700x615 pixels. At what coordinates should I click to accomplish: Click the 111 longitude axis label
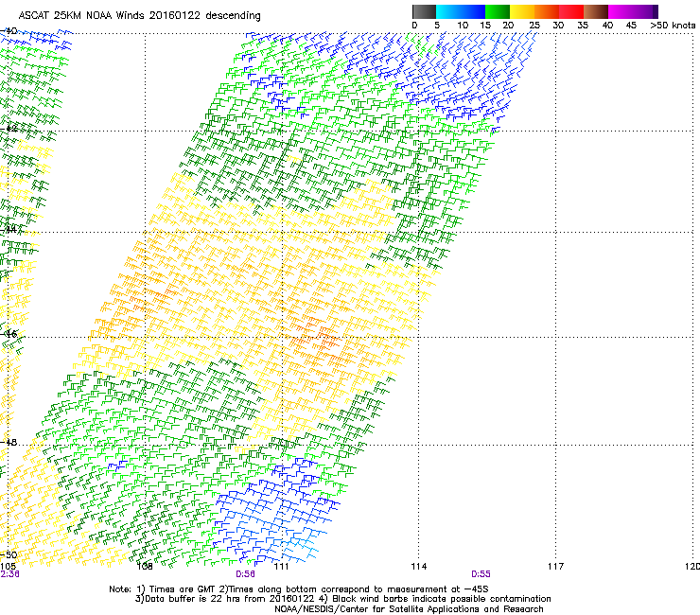click(x=281, y=567)
